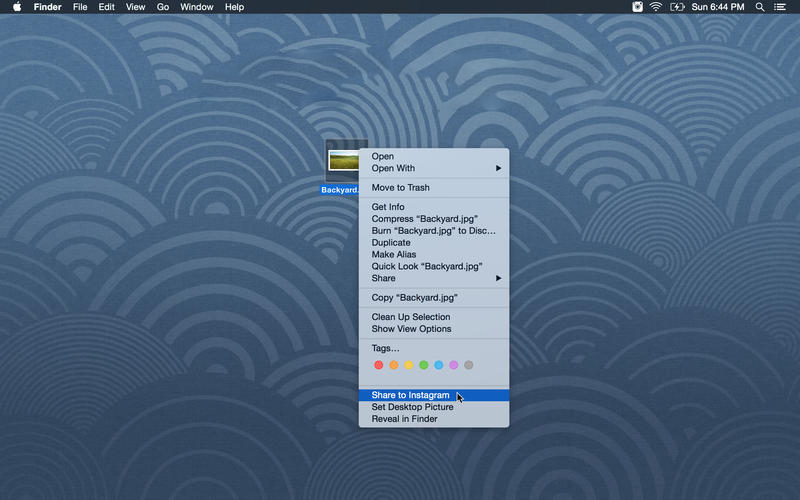Choose Get Info for Backyard.jpg

click(x=388, y=207)
